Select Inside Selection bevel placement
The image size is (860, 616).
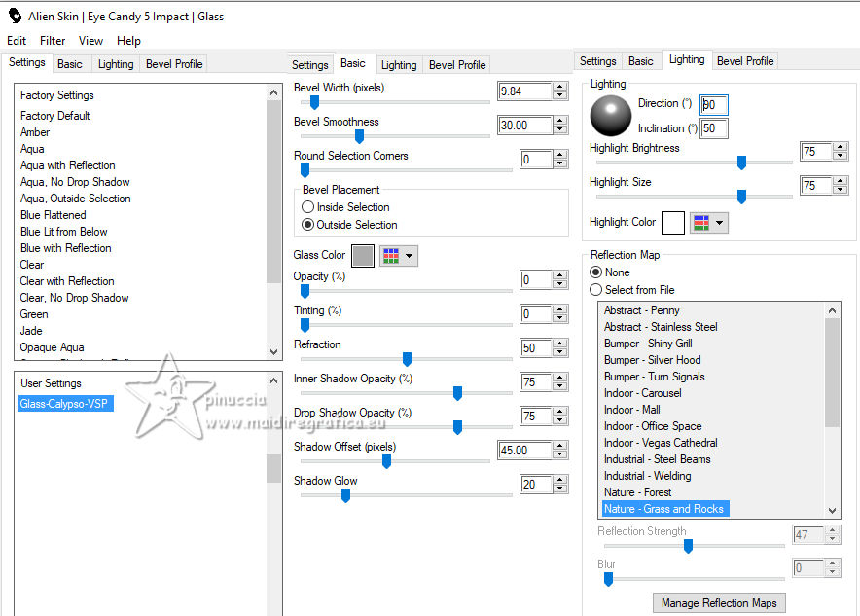[307, 207]
